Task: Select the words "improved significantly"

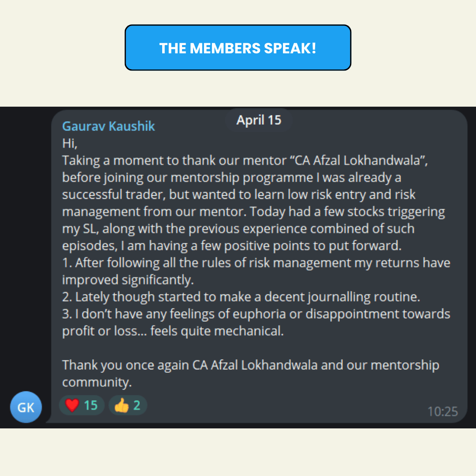Action: 127,280
